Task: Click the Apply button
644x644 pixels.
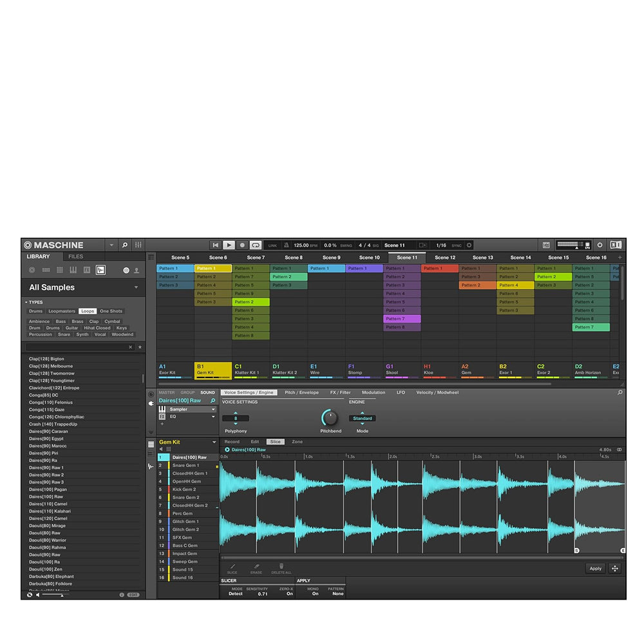Action: click(595, 569)
